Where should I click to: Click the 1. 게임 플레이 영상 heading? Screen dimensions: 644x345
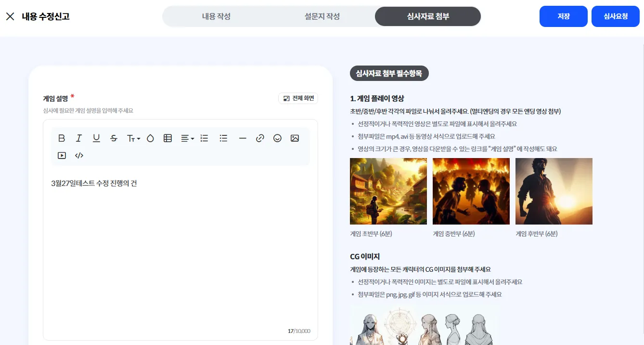tap(377, 98)
